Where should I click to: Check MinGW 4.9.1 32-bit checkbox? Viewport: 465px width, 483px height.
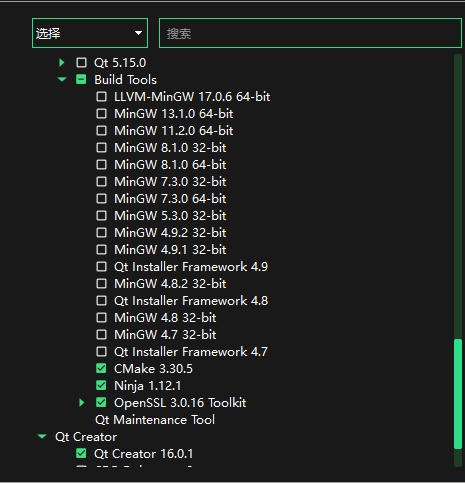[x=101, y=249]
